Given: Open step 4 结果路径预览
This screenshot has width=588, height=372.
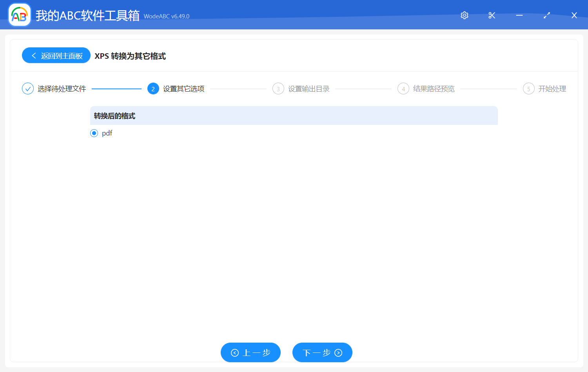Looking at the screenshot, I should point(434,88).
